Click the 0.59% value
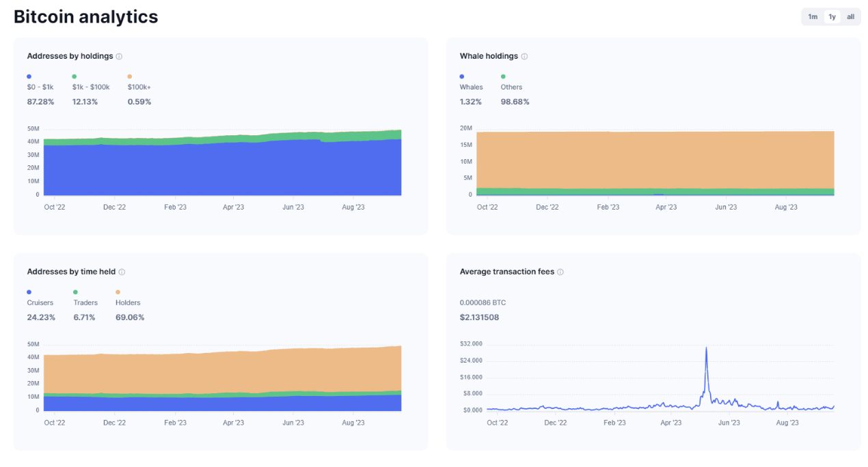868x467 pixels. pos(139,102)
